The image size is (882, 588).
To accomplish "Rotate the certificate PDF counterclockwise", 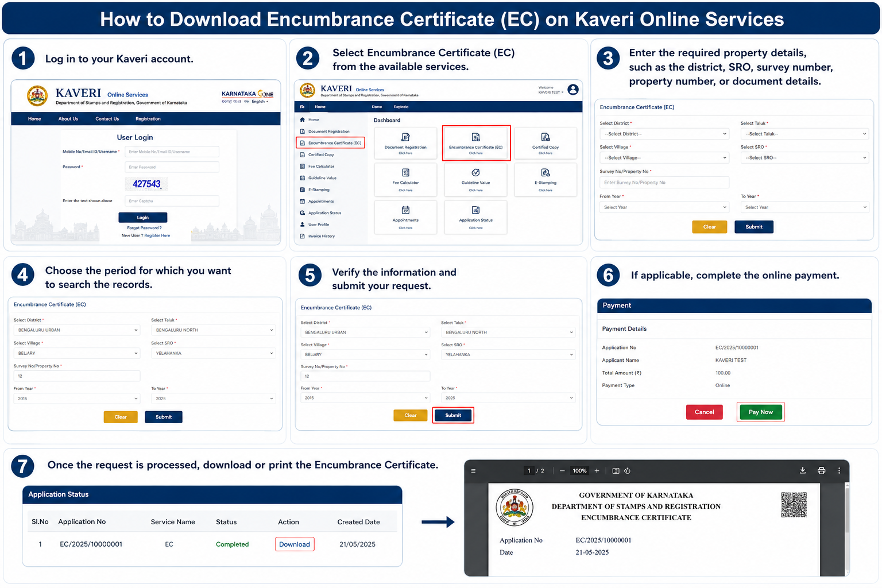I will (627, 471).
